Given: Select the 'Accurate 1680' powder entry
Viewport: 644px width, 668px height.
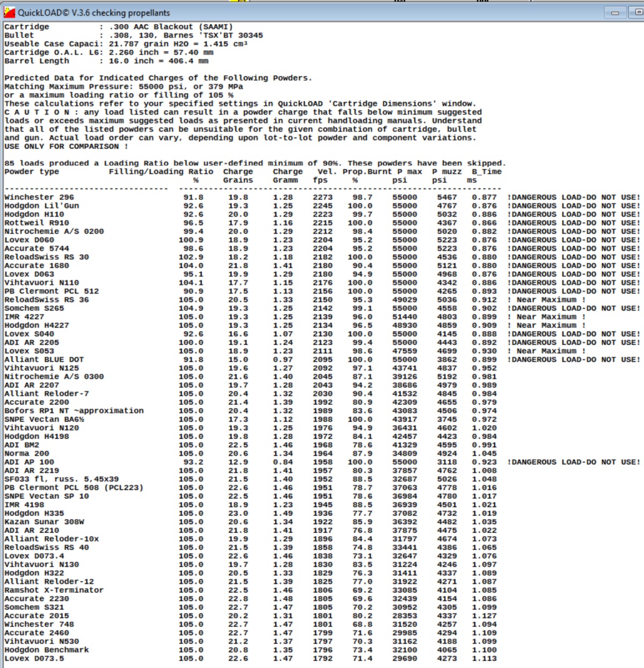Looking at the screenshot, I should (x=36, y=266).
